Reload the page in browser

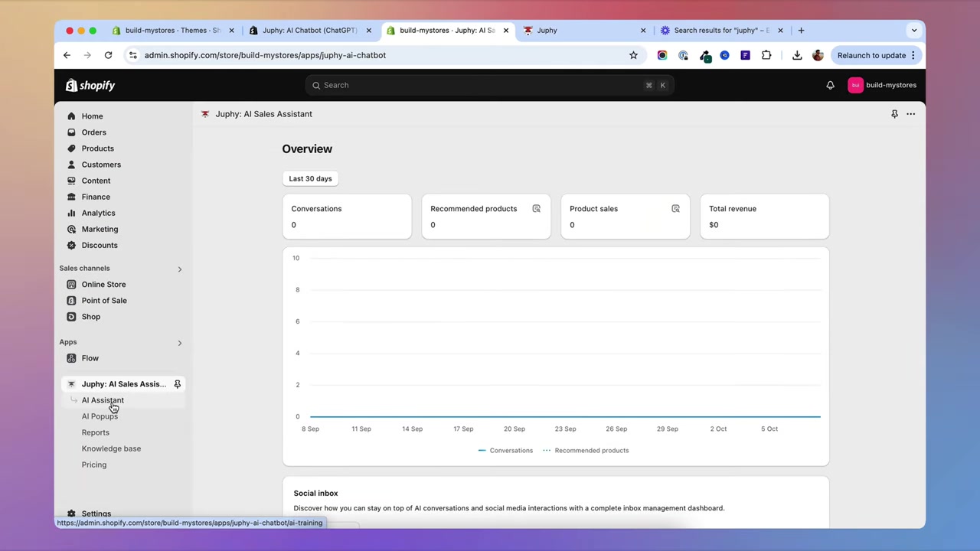tap(108, 55)
